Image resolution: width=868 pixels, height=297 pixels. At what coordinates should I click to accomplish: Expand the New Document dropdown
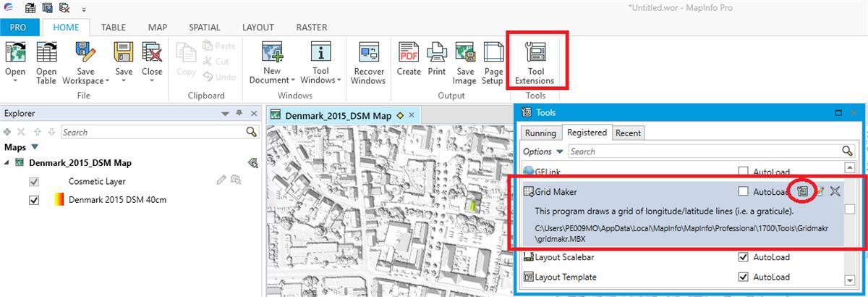272,80
